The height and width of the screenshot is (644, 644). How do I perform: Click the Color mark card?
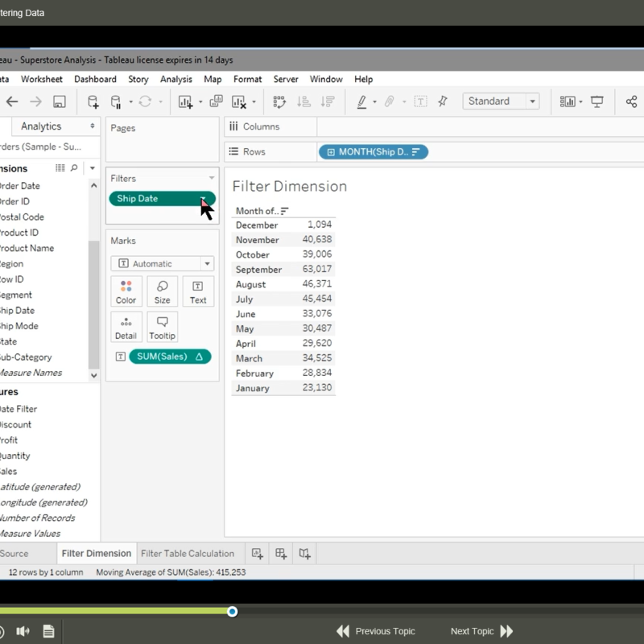(x=126, y=291)
